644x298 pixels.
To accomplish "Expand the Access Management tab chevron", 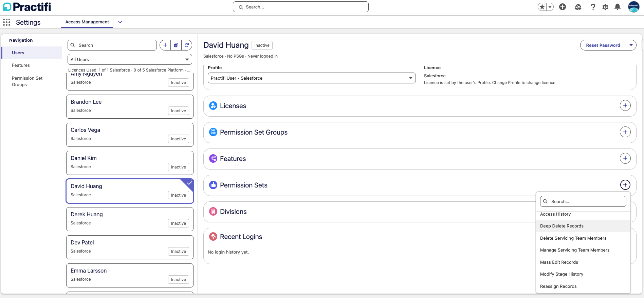I will coord(120,22).
